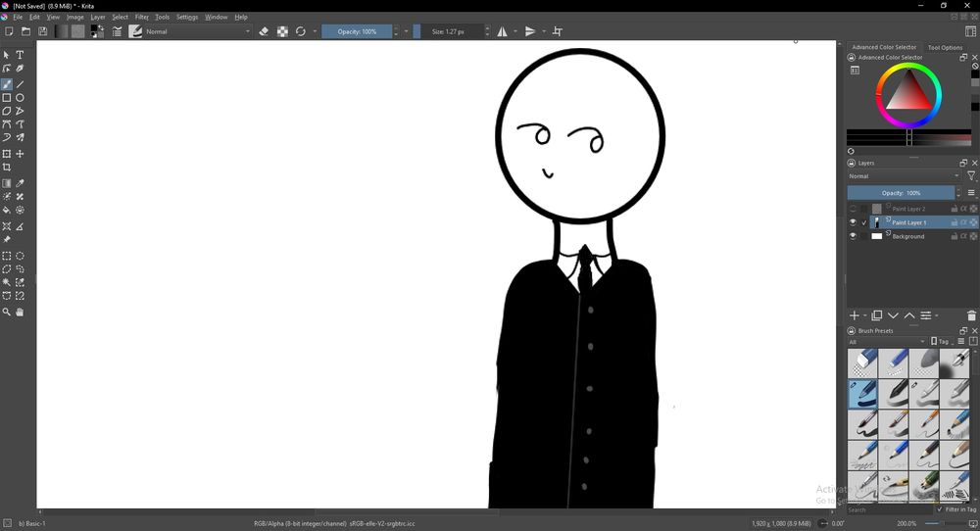The image size is (980, 531).
Task: Select the Measure tool
Action: click(x=20, y=226)
